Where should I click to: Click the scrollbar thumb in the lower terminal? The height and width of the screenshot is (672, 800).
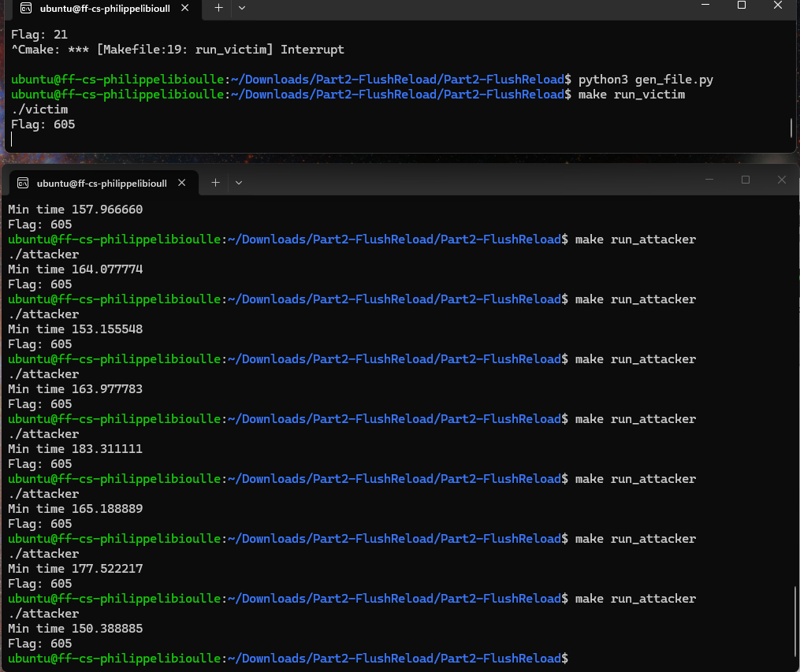pyautogui.click(x=795, y=621)
